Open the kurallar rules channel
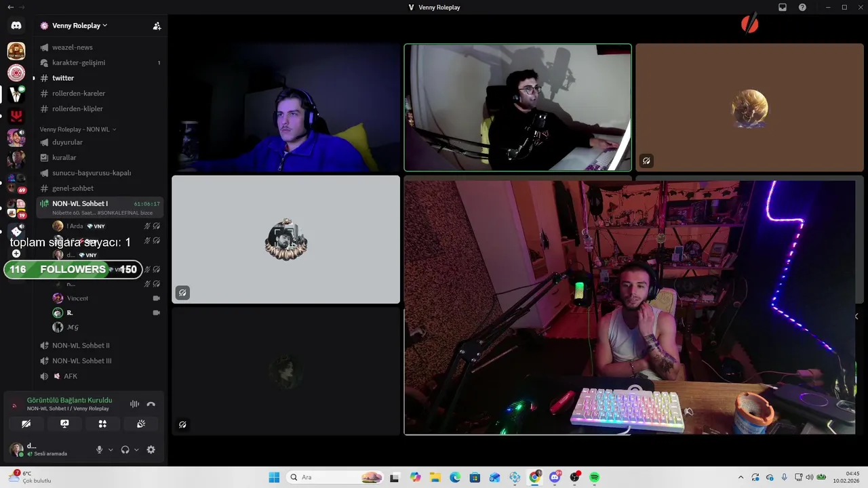868x488 pixels. (x=100, y=157)
